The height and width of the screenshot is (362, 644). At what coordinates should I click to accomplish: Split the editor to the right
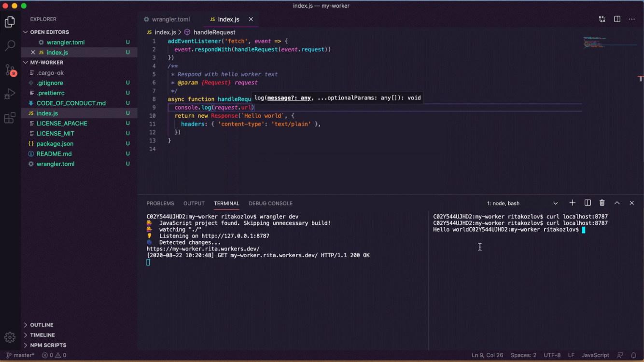click(617, 19)
